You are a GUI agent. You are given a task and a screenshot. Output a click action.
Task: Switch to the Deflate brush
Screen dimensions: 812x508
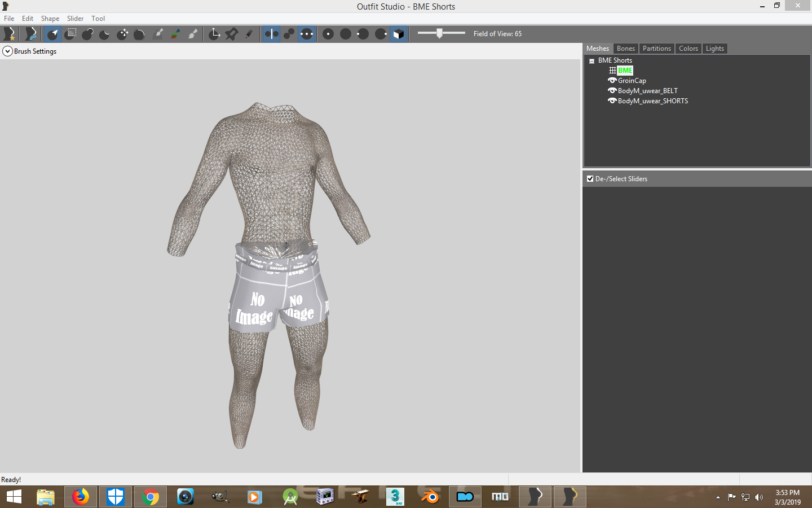(105, 34)
